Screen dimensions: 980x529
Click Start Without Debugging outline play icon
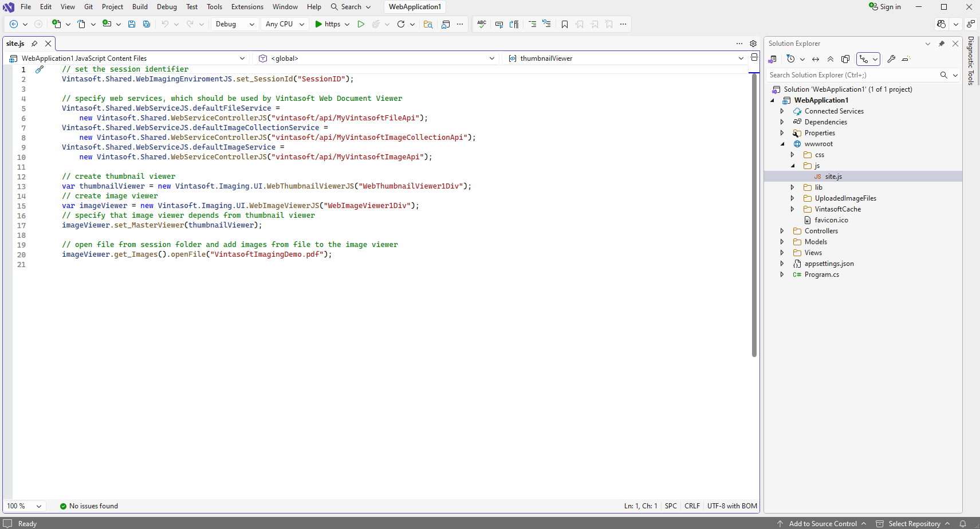coord(361,24)
